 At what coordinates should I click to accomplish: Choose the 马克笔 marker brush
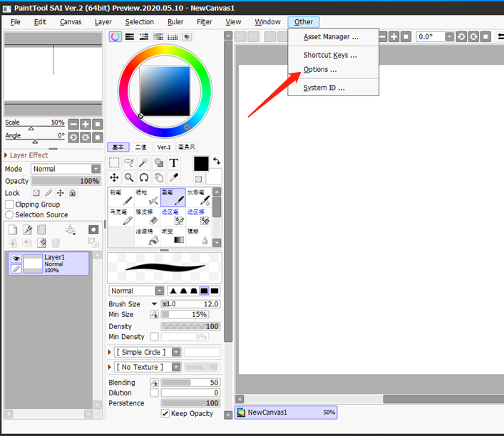click(121, 217)
